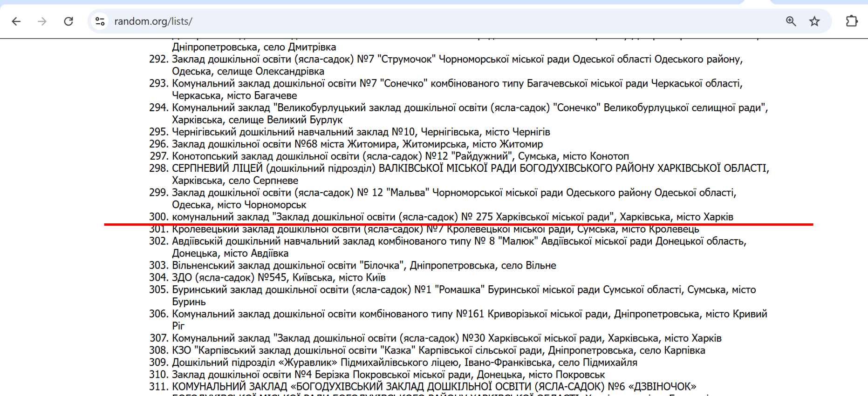Click entry 301 Кролевецький заклад дошкільної освіти

(x=435, y=229)
